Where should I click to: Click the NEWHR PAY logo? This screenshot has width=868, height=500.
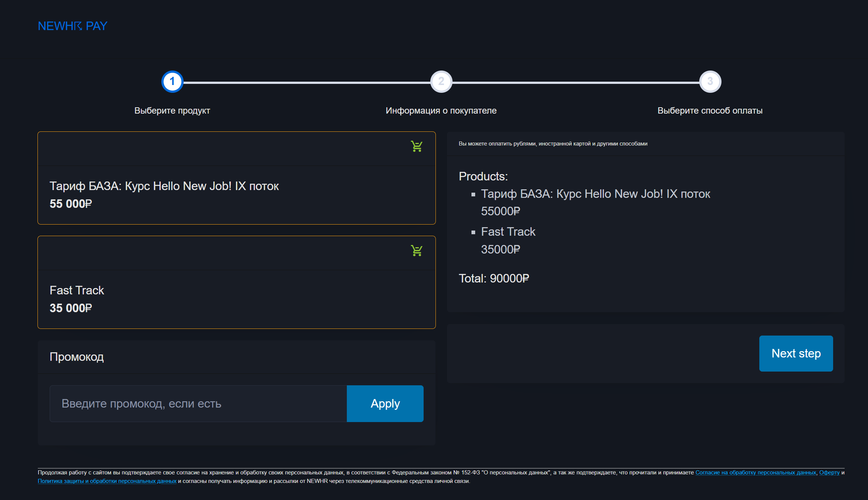(x=73, y=26)
